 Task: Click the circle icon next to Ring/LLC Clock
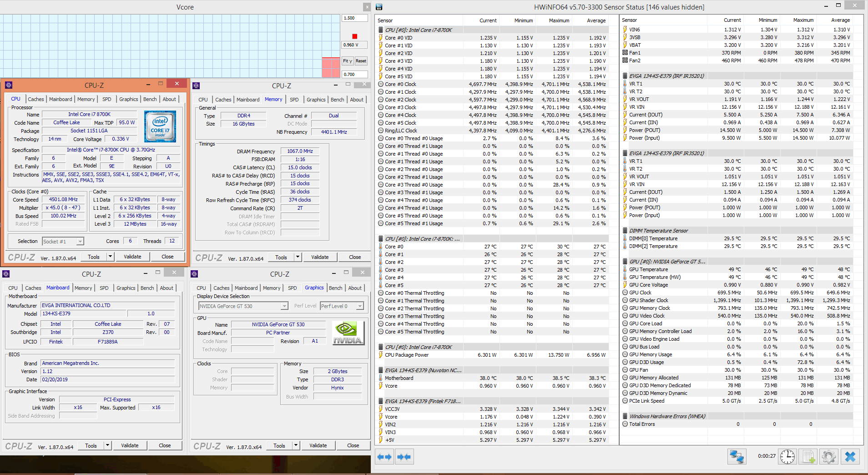click(381, 131)
